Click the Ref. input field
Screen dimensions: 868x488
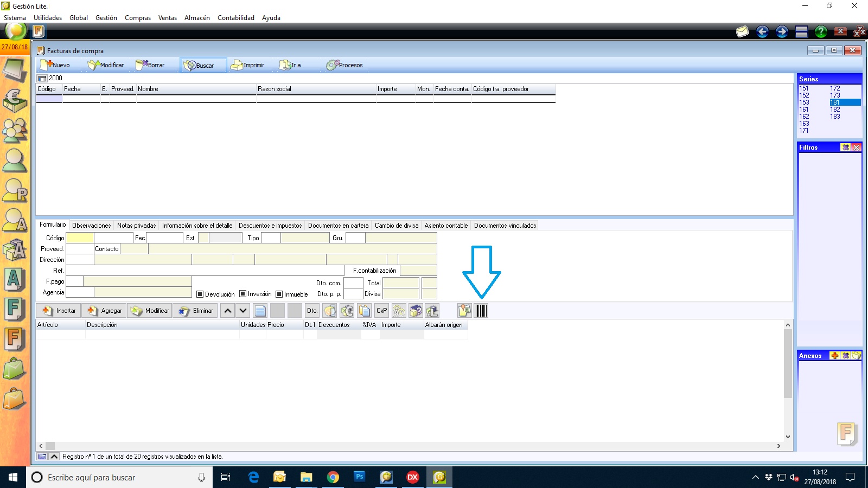pos(205,270)
